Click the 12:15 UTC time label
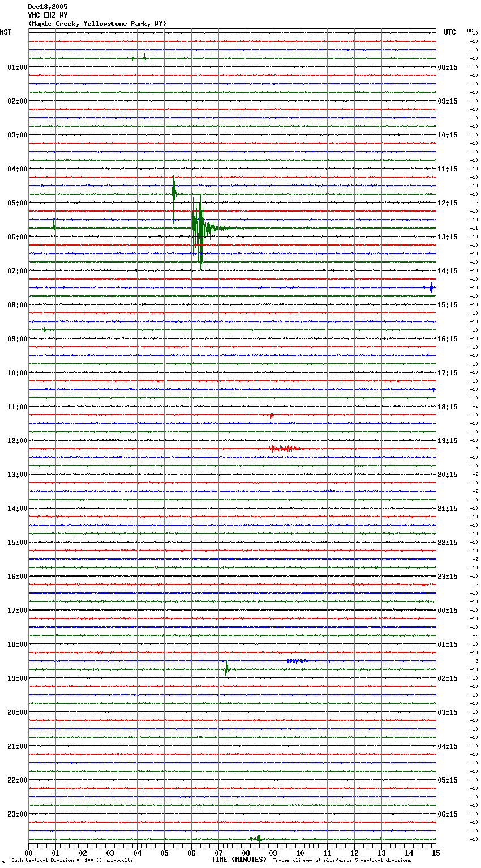The image size is (481, 868). click(448, 203)
